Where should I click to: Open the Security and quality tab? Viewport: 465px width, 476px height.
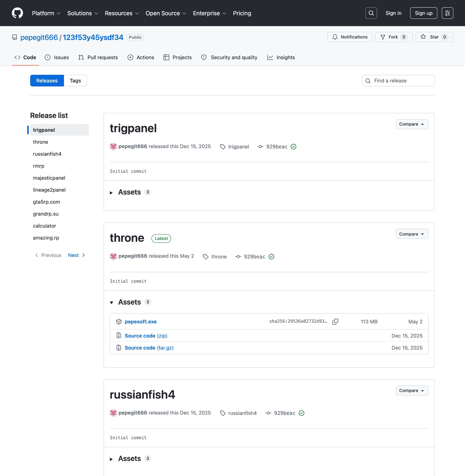pyautogui.click(x=229, y=58)
